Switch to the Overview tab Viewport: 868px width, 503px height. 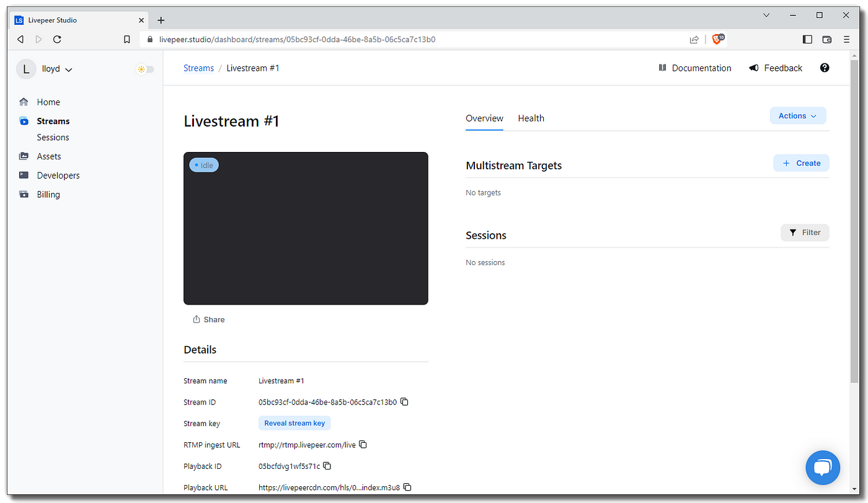[x=484, y=118]
